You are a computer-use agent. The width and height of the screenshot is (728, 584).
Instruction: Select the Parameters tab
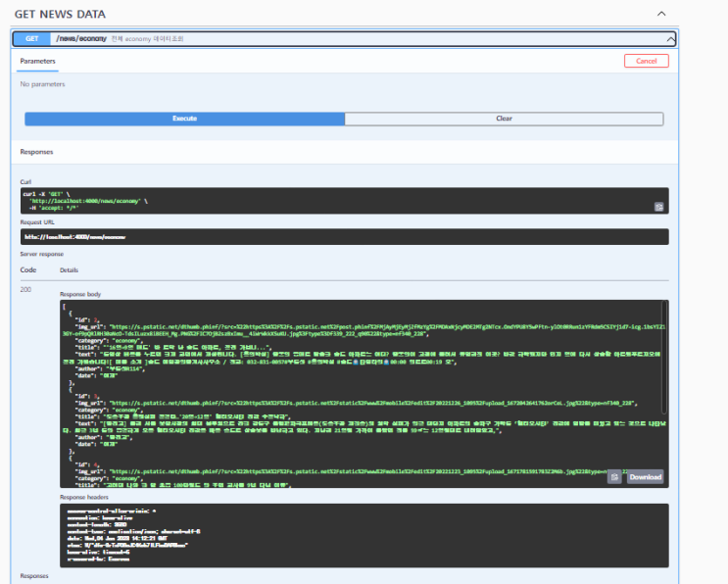point(37,61)
